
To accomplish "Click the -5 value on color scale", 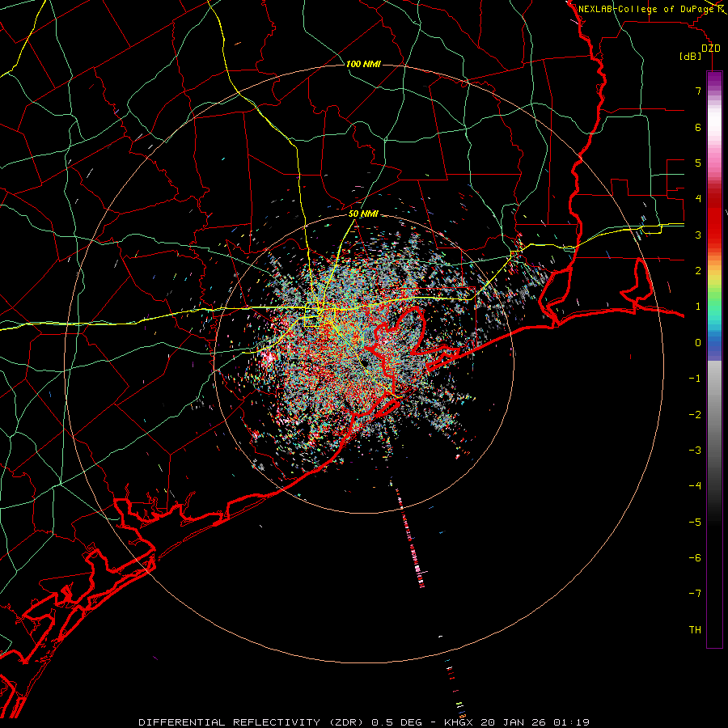I will point(695,523).
